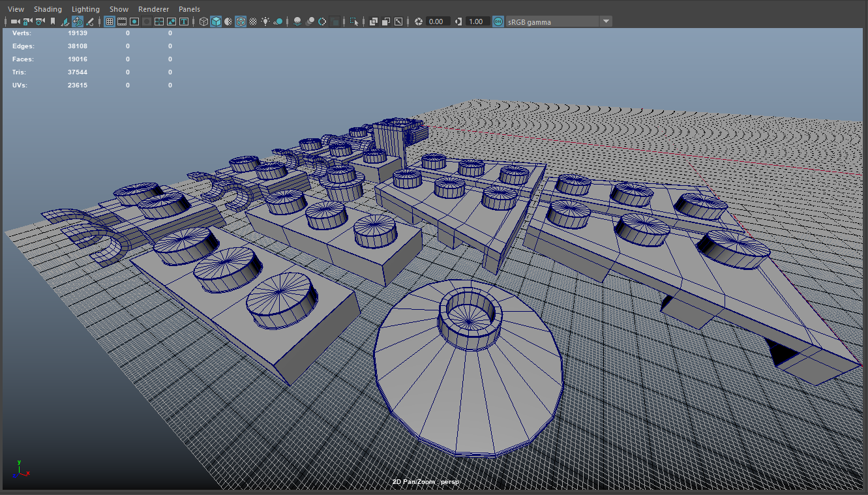
Task: Toggle the Gate Mask display
Action: tap(147, 22)
